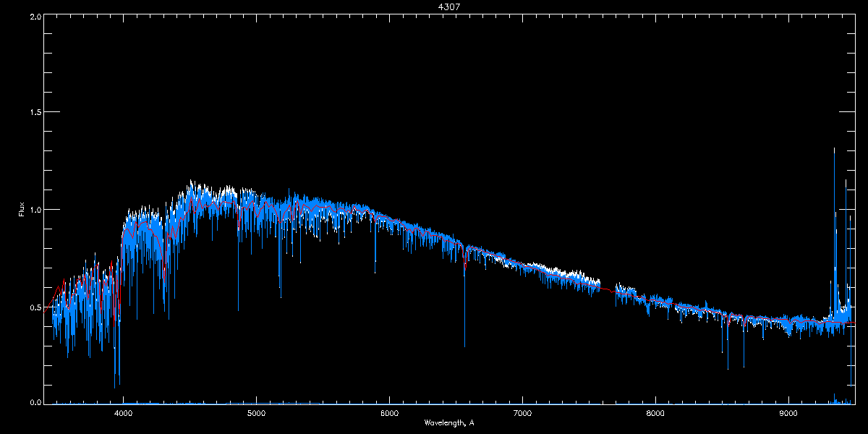Click the y-axis tick label "1.0"

(35, 210)
